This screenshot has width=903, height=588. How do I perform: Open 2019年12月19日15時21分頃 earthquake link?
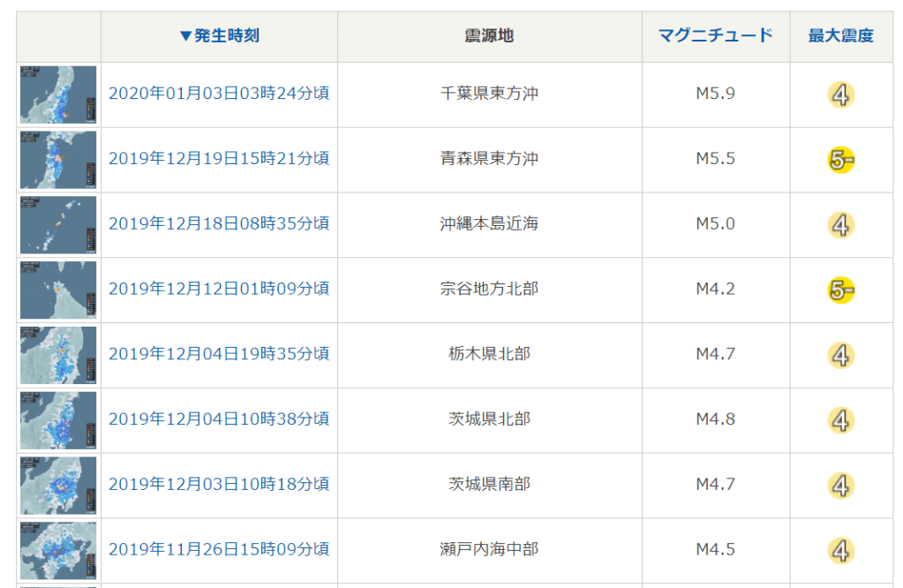219,158
